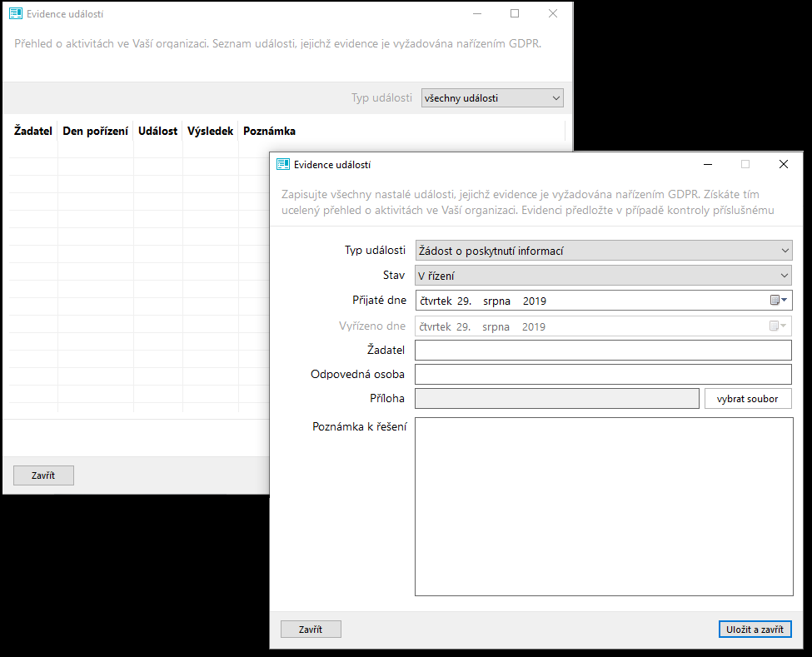This screenshot has height=657, width=812.
Task: Select month 'srpna' in Přijaté dne date field
Action: tap(496, 301)
